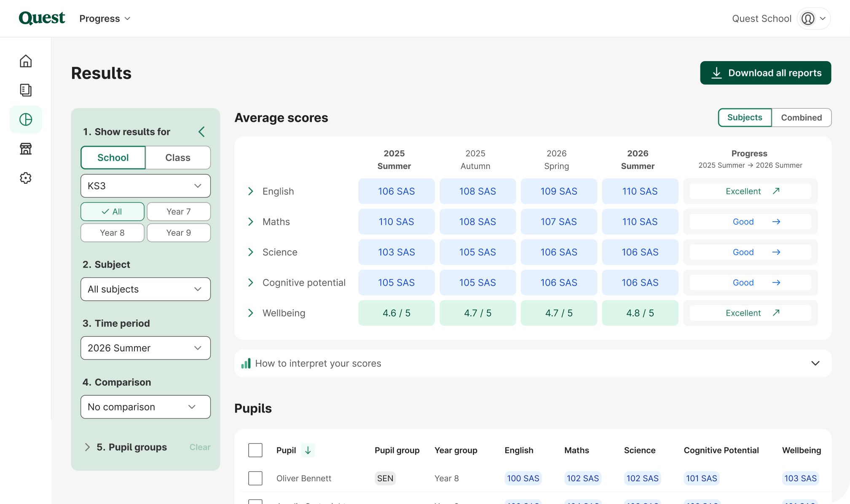Click Science Good progress arrow
850x504 pixels.
(x=776, y=252)
